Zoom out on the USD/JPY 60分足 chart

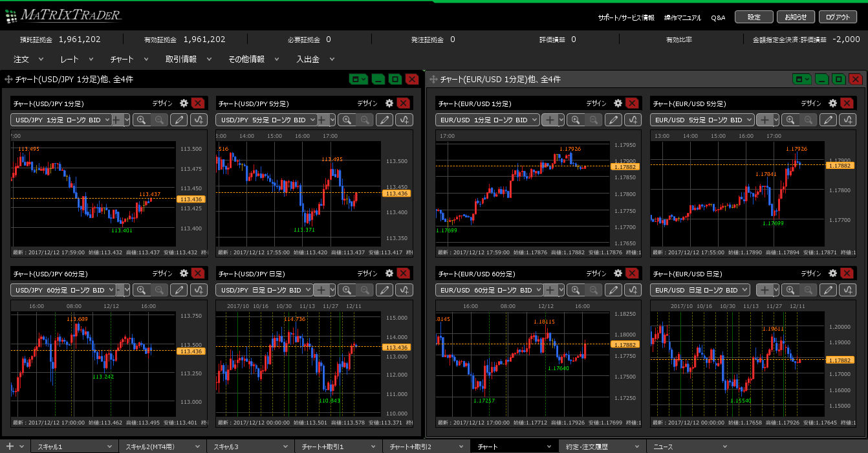coord(160,290)
